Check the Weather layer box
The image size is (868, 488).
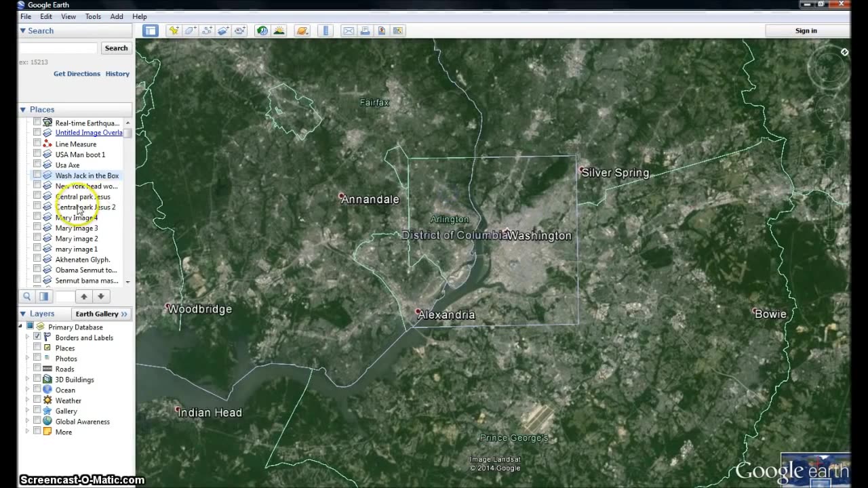click(x=37, y=401)
